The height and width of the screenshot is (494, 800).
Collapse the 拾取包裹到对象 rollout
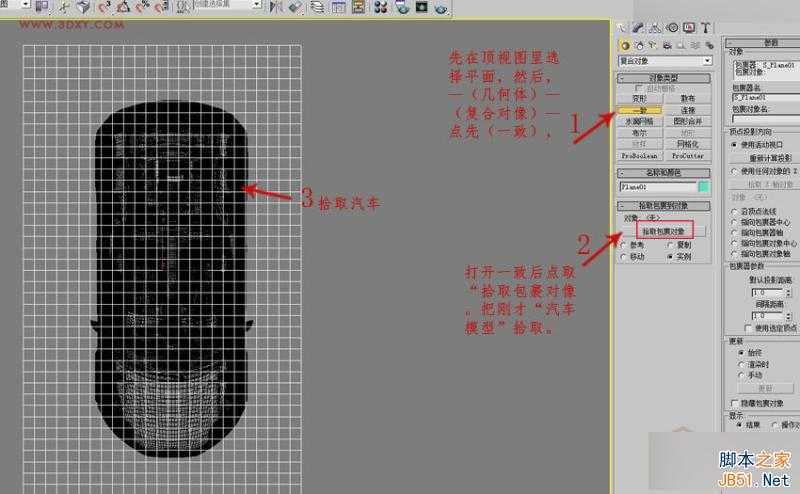pos(664,206)
